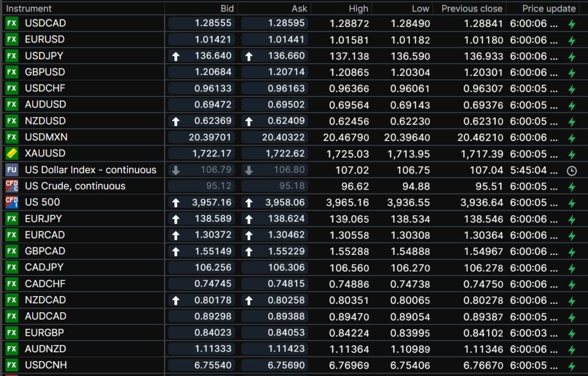Click the CFD icon beside US Crude

[x=11, y=186]
